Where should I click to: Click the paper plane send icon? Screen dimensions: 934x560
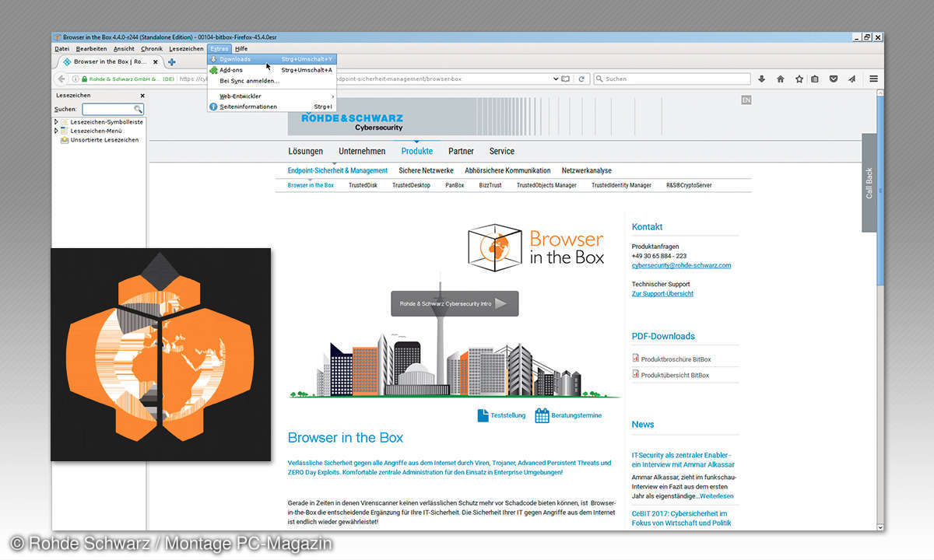851,79
